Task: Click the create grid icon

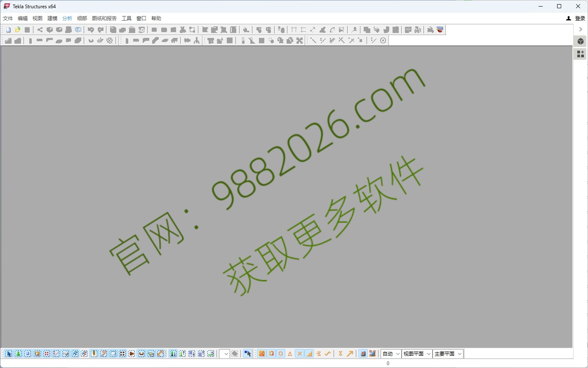Action: [294, 30]
